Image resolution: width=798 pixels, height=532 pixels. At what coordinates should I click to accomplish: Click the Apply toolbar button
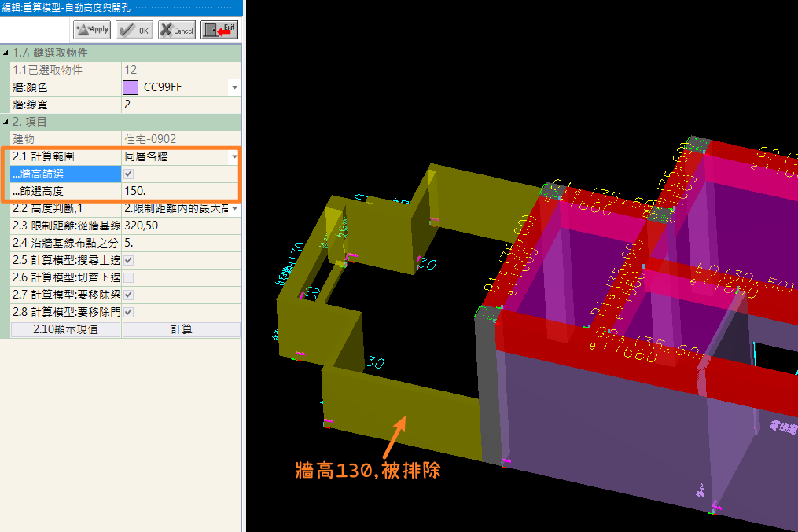(x=92, y=30)
